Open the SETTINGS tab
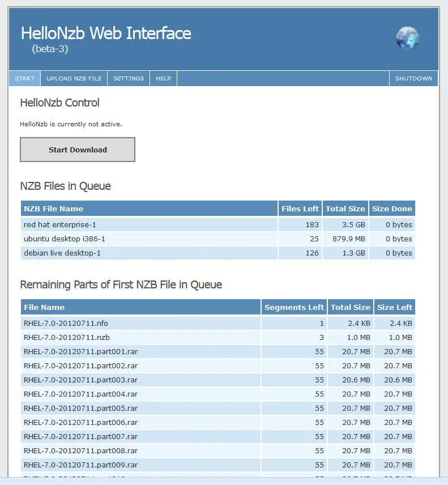Screen dimensions: 448x485 coord(129,79)
